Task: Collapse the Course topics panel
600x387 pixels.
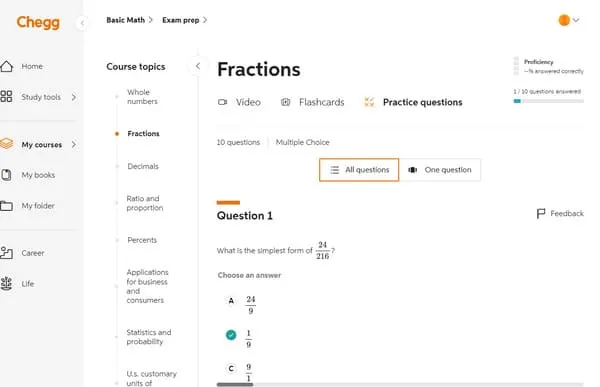Action: point(198,66)
